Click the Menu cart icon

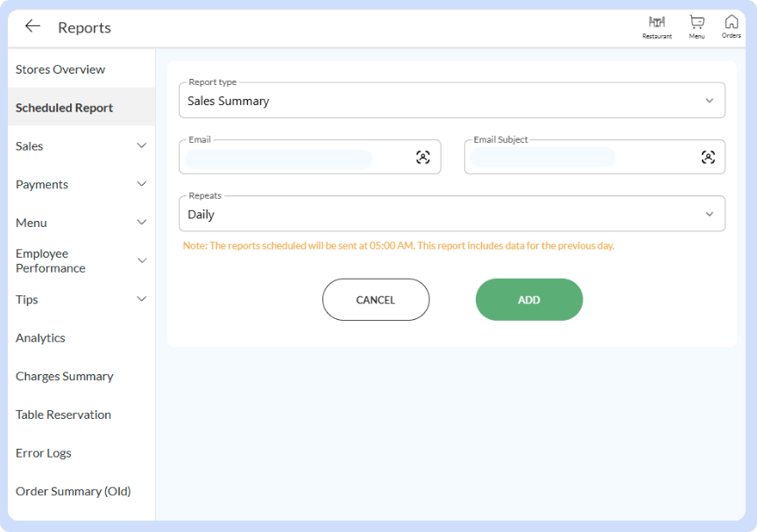click(x=697, y=24)
